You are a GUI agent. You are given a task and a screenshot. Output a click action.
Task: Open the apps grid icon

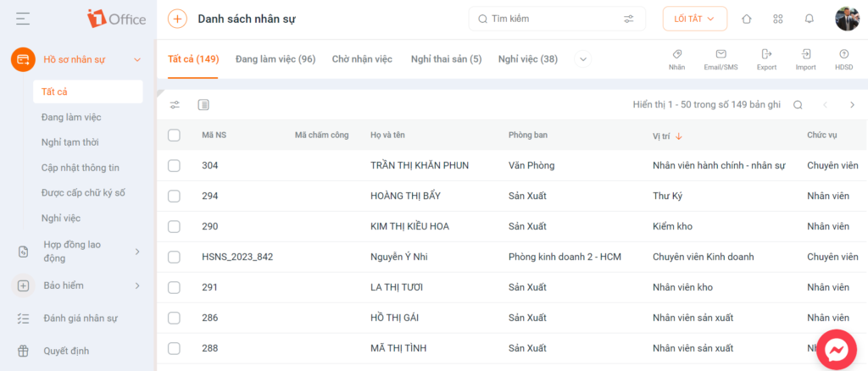click(778, 19)
